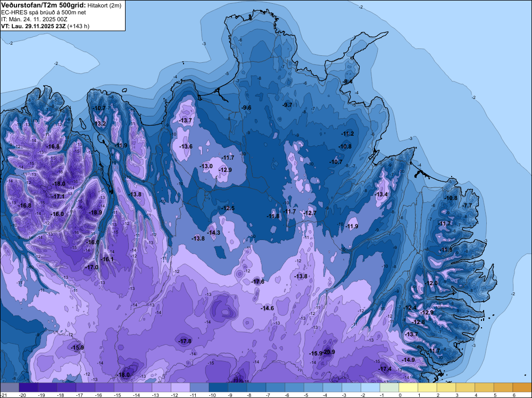Click the -16.1 temperature value
532x398 pixels.
click(107, 259)
